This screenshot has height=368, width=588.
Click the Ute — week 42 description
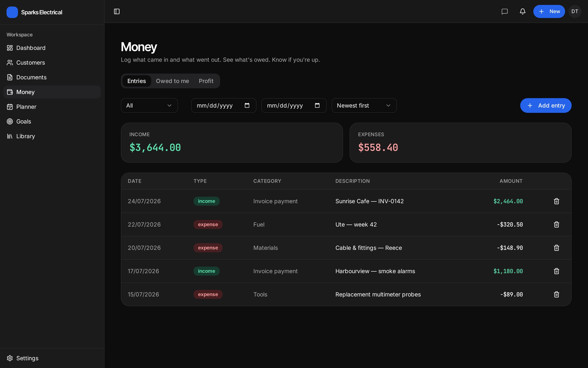tap(356, 224)
